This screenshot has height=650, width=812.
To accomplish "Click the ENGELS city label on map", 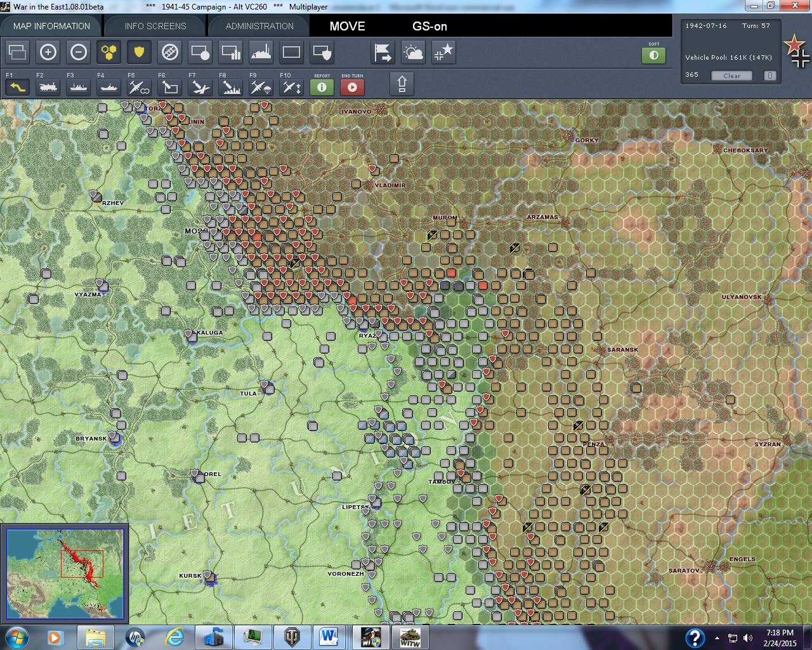I will pos(742,559).
